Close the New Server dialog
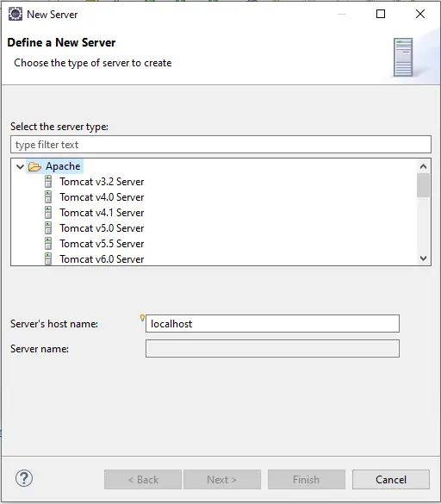 pyautogui.click(x=420, y=14)
